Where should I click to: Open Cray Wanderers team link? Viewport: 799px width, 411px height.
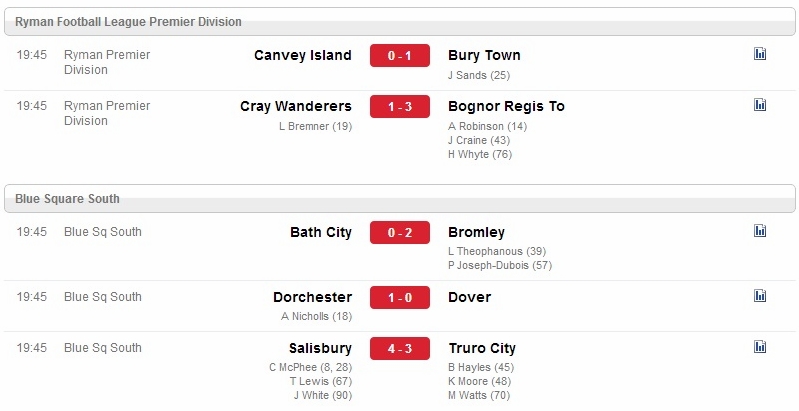[296, 106]
